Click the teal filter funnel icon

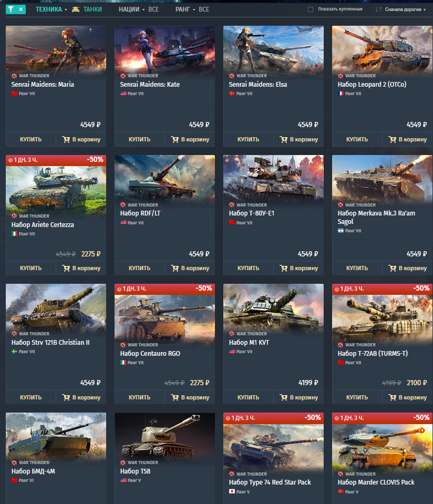11,9
